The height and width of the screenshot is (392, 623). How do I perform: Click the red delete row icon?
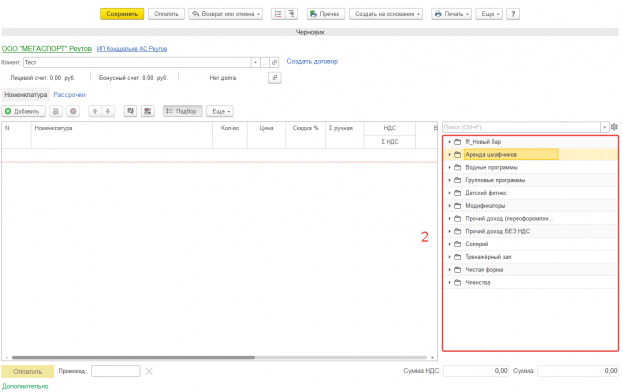pyautogui.click(x=73, y=111)
